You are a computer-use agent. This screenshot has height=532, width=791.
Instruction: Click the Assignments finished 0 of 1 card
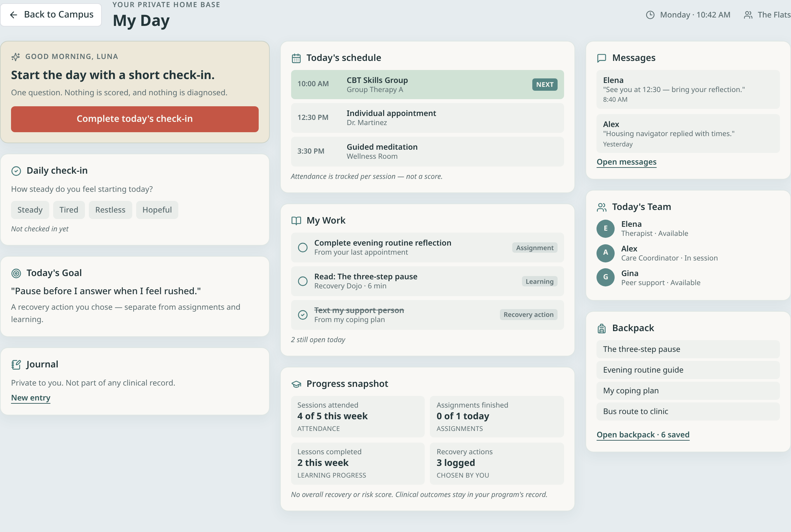click(x=497, y=417)
